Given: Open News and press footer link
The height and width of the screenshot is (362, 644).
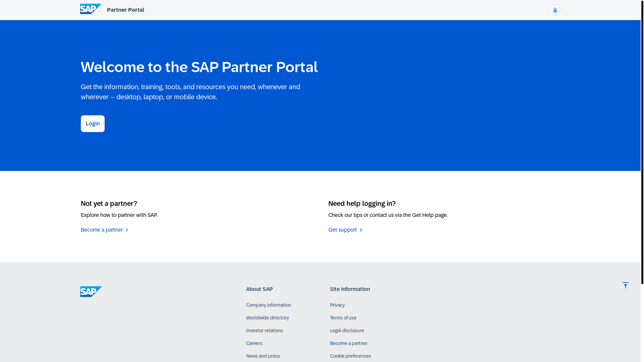Looking at the screenshot, I should pyautogui.click(x=263, y=356).
